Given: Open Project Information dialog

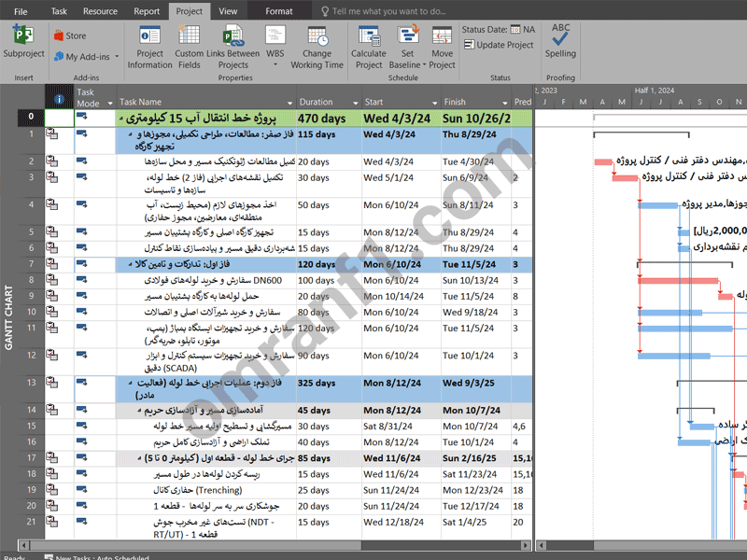Looking at the screenshot, I should (149, 37).
